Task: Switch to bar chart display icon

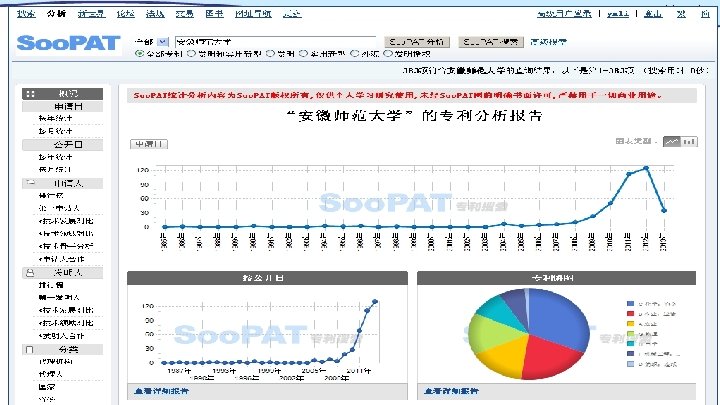Action: [689, 141]
